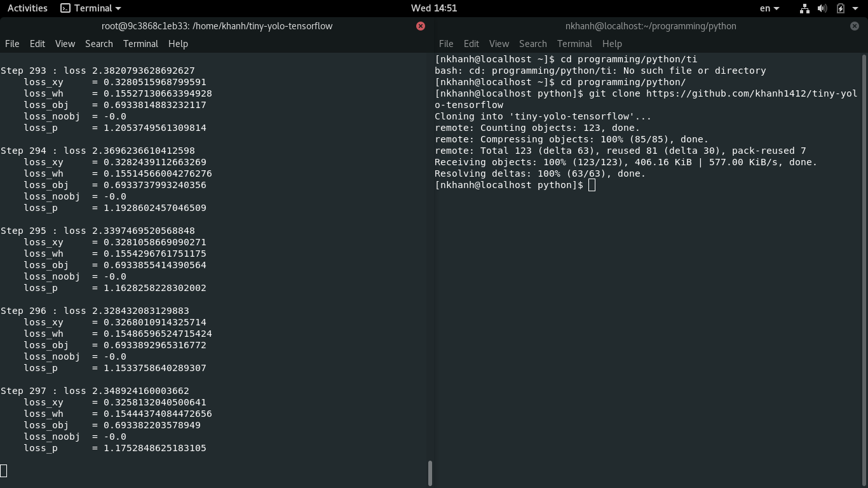Click loss_obj value 0.693382203578949

pos(153,425)
